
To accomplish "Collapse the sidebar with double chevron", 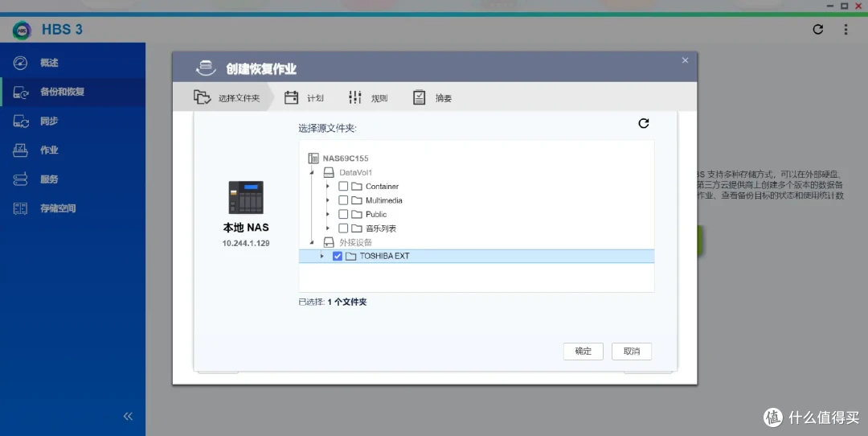I will (128, 416).
